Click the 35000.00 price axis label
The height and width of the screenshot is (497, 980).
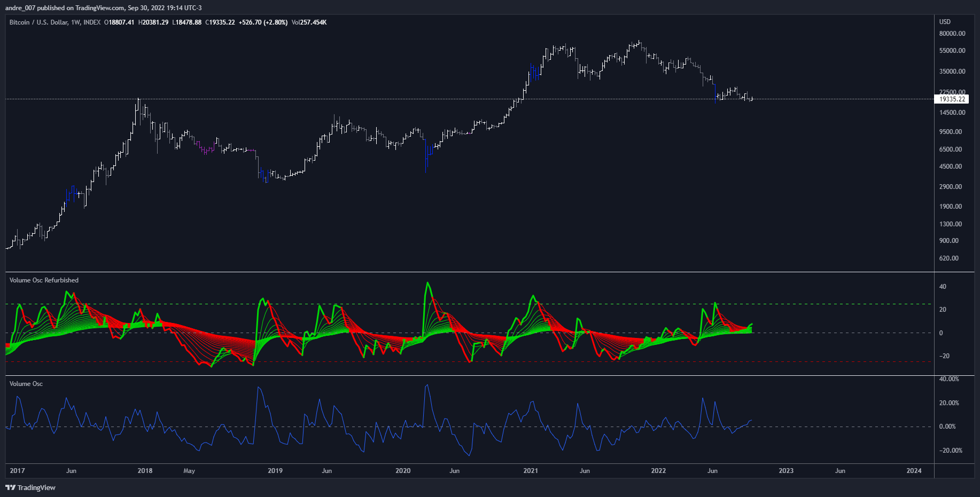pyautogui.click(x=952, y=72)
